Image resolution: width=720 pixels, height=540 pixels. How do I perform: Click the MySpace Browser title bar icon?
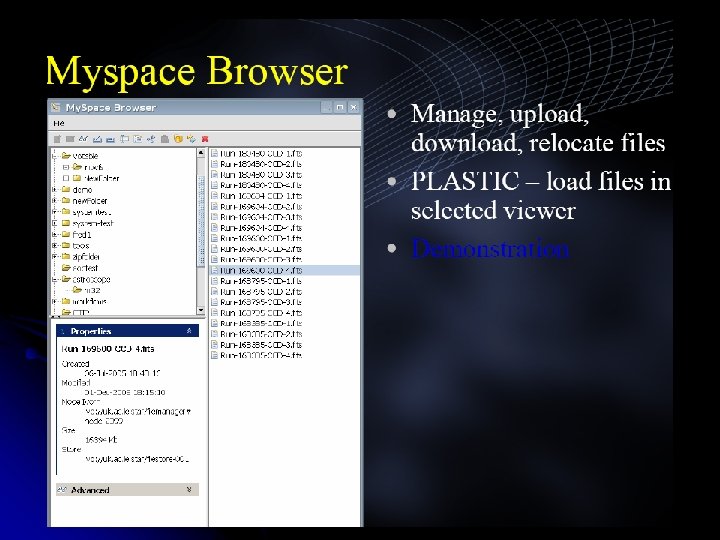point(56,107)
